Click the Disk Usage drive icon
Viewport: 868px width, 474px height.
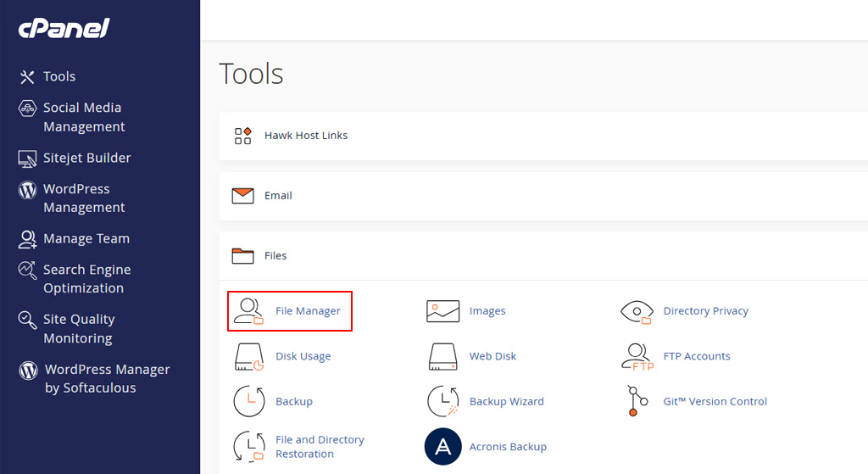point(249,357)
